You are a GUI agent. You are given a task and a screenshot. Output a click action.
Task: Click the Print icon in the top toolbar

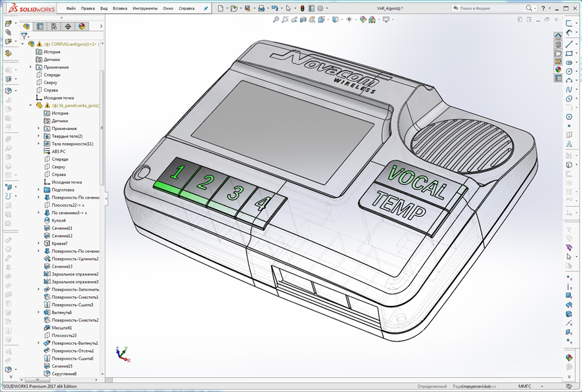(261, 7)
